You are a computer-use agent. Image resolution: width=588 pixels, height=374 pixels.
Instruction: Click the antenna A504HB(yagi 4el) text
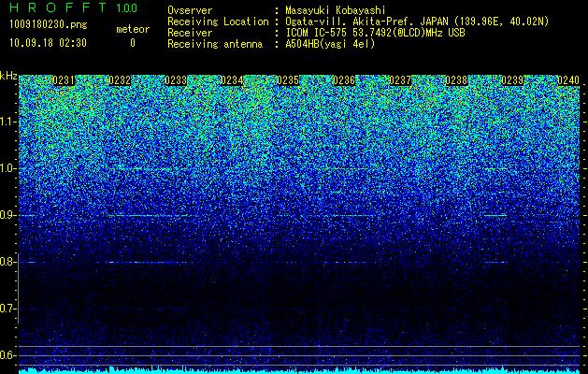pyautogui.click(x=330, y=44)
